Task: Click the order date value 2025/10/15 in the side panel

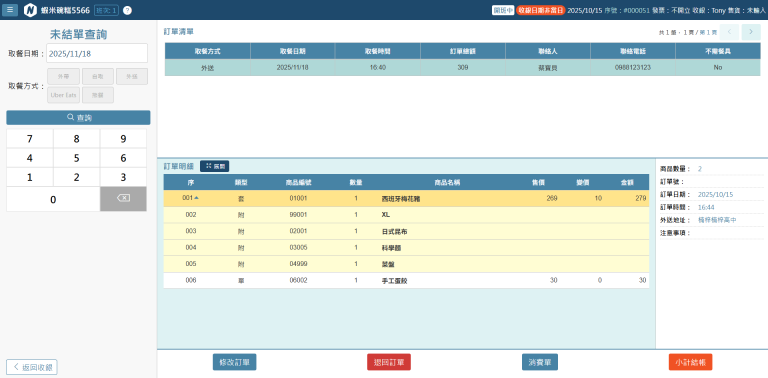Action: tap(715, 194)
